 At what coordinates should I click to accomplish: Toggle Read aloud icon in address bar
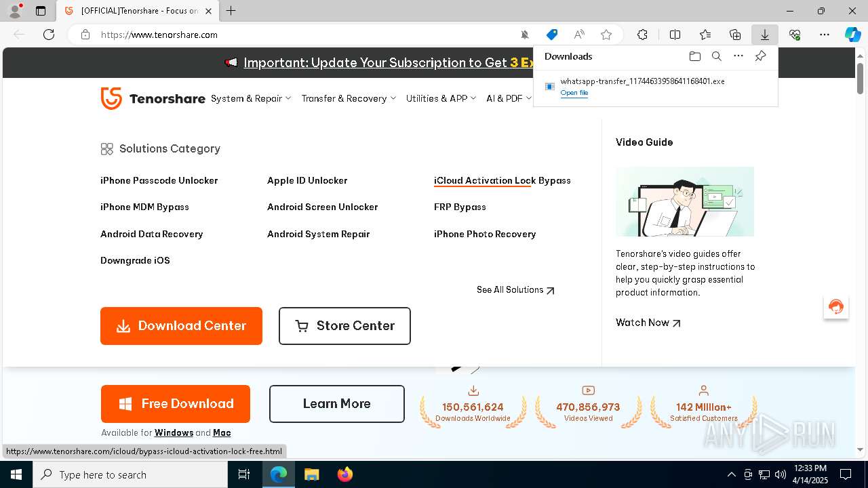click(579, 35)
